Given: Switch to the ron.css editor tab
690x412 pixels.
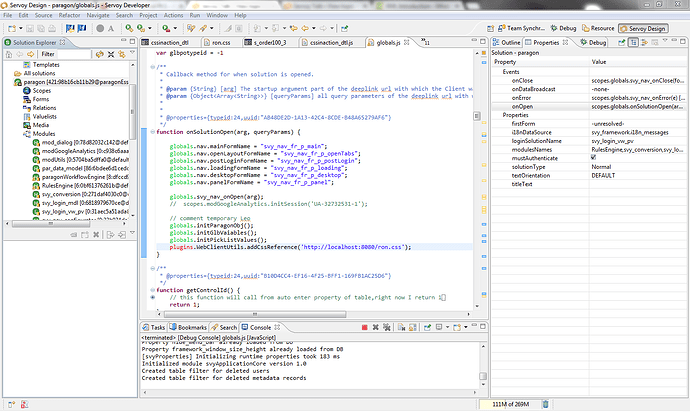Looking at the screenshot, I should point(217,42).
